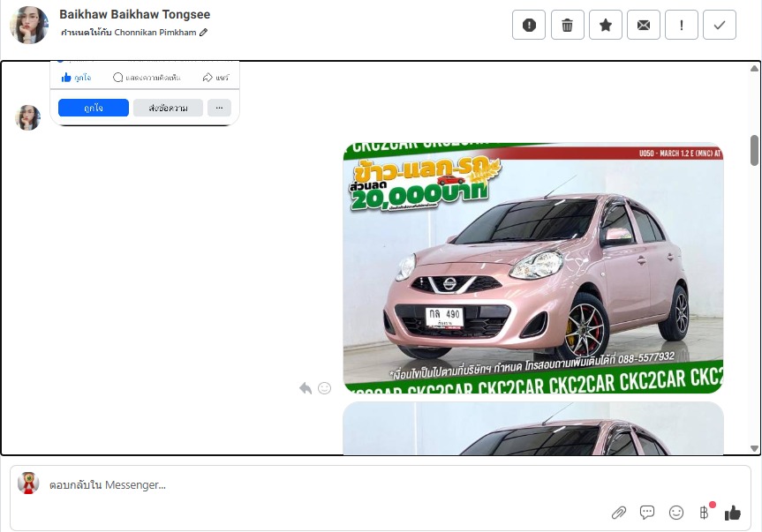The height and width of the screenshot is (532, 762).
Task: Mark conversation done with checkmark
Action: 719,26
